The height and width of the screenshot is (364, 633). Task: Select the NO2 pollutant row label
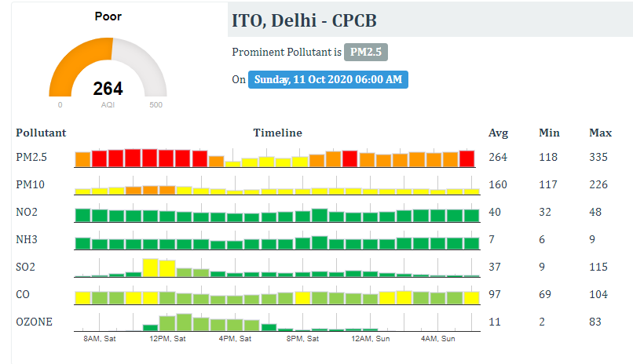point(27,212)
